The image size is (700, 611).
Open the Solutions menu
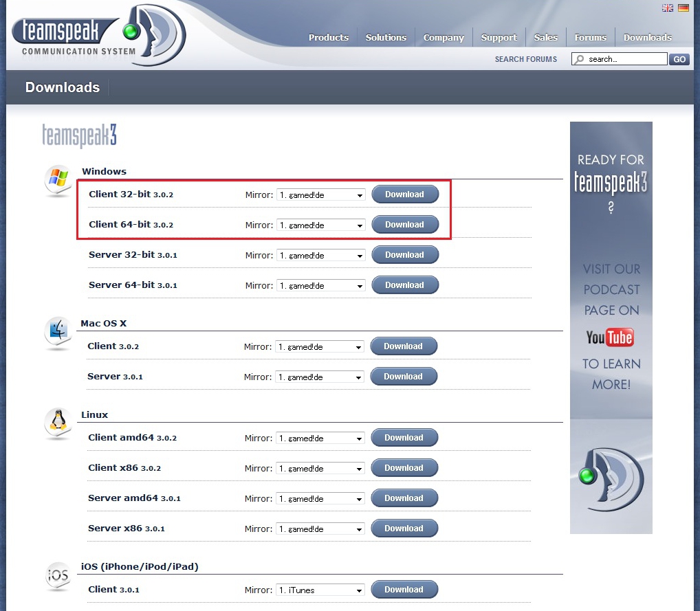pyautogui.click(x=386, y=38)
